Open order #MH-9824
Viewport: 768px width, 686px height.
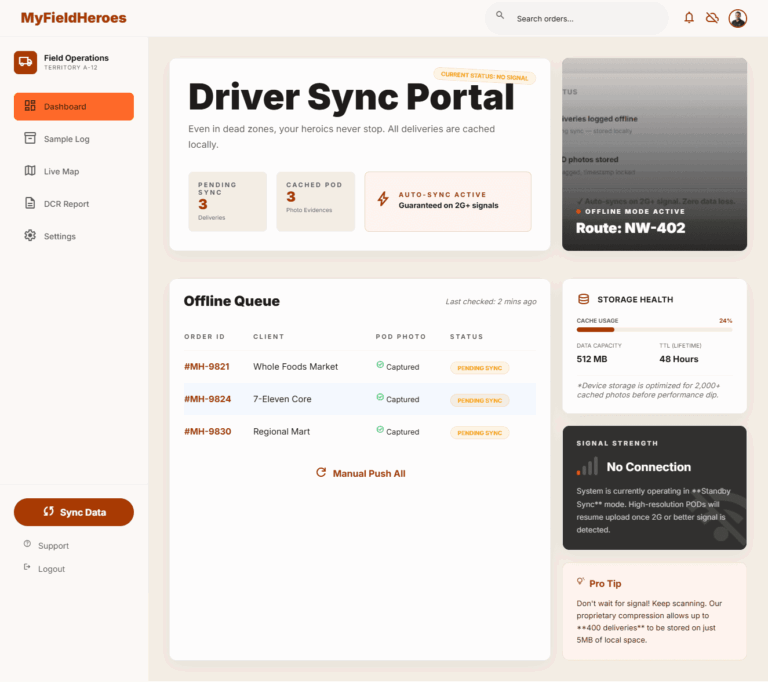pyautogui.click(x=207, y=399)
